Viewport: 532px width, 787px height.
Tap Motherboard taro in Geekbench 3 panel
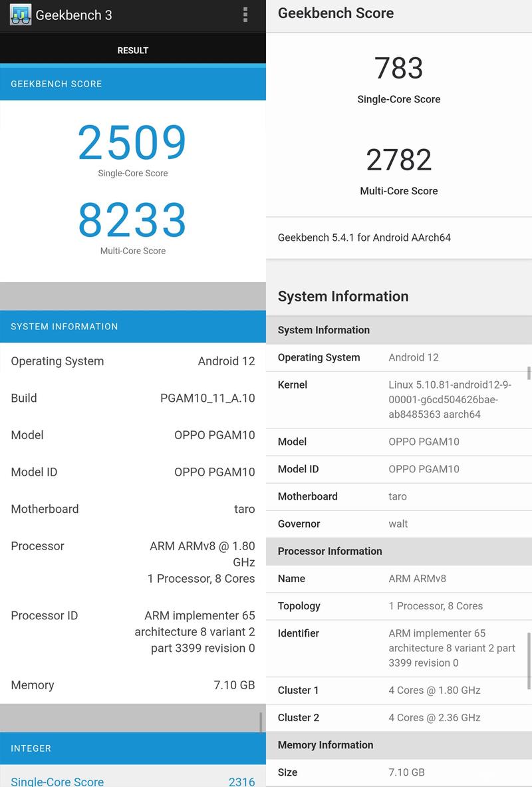point(133,509)
